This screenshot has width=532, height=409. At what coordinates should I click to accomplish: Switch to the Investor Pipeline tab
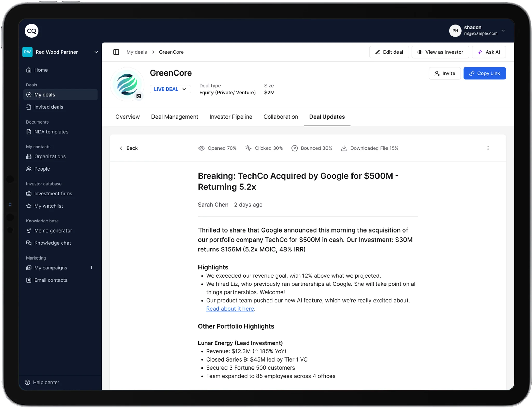click(x=231, y=117)
